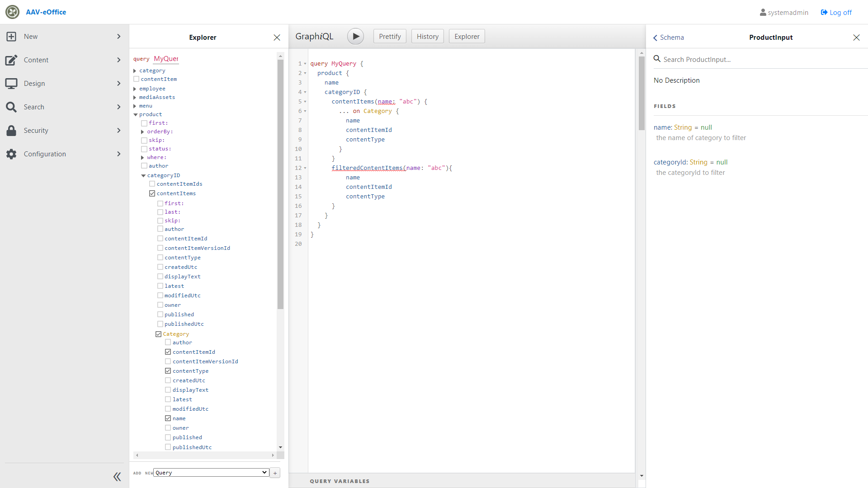
Task: Select the Content icon in the sidebar
Action: point(11,60)
